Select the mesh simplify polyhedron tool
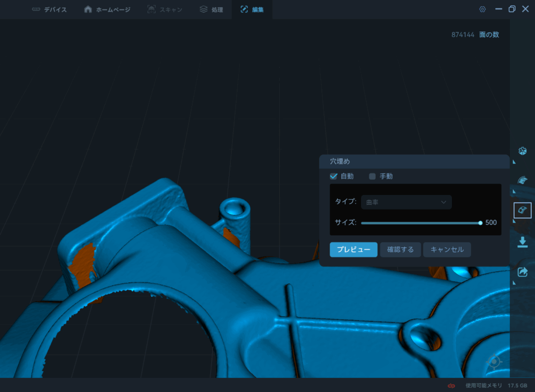The image size is (535, 392). (x=522, y=151)
